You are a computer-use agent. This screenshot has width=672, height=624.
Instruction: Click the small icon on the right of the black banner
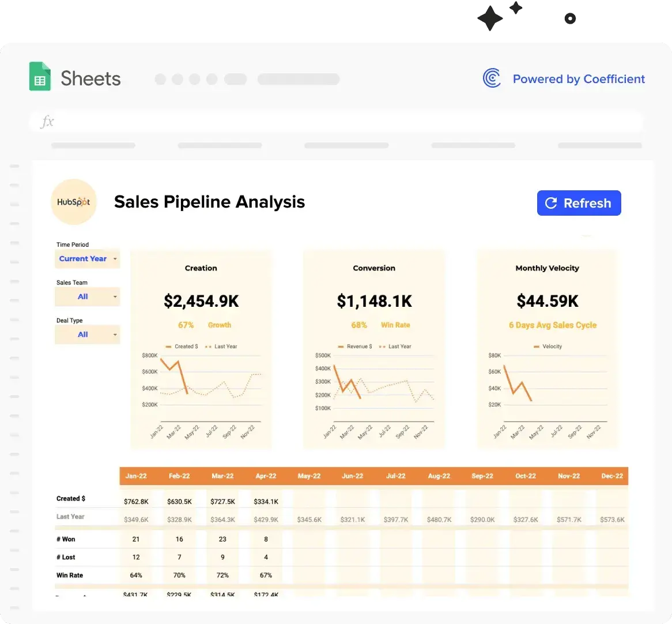571,18
